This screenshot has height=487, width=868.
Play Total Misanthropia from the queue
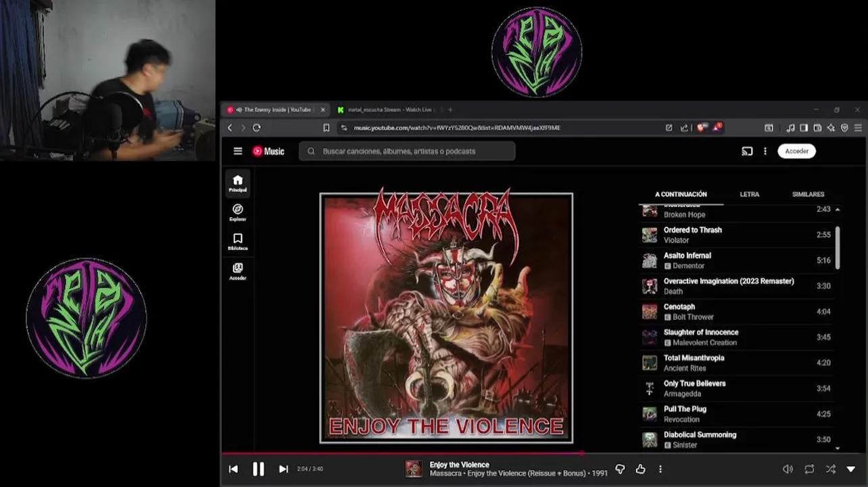[x=736, y=363]
